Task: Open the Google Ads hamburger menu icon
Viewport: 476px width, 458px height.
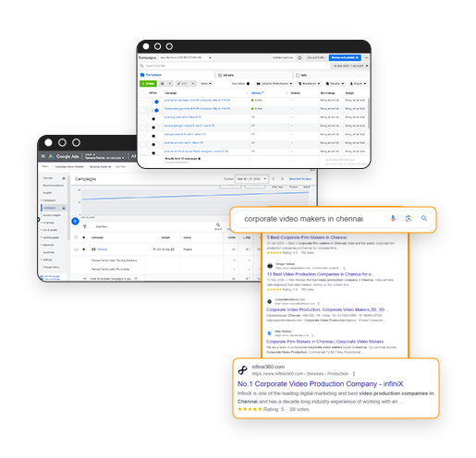Action: point(43,156)
